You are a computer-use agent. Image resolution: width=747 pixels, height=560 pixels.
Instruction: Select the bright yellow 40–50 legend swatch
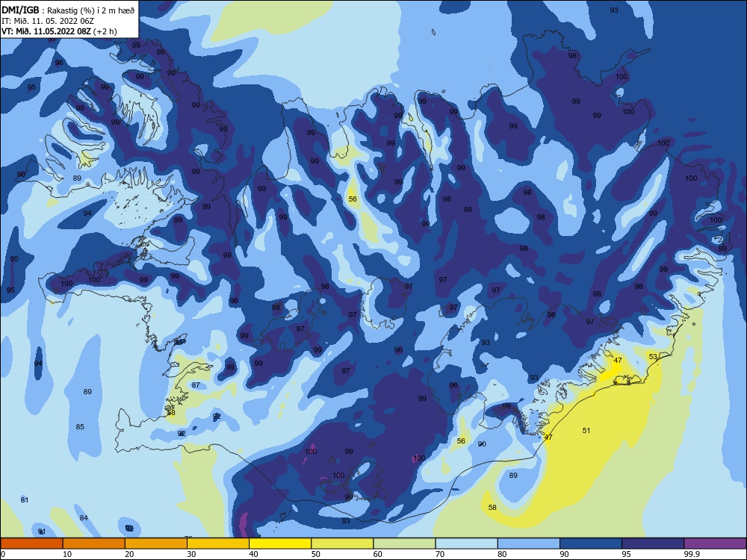[x=280, y=544]
